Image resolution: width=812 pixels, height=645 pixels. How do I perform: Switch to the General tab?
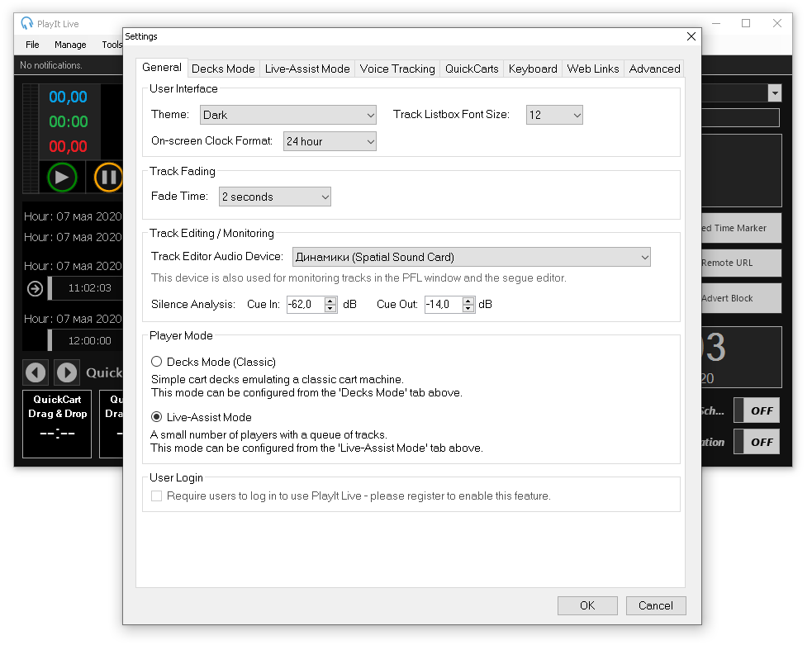tap(162, 68)
